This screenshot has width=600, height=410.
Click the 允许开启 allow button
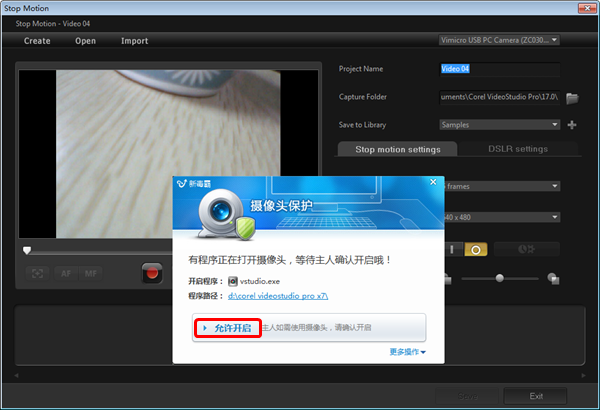coord(227,327)
